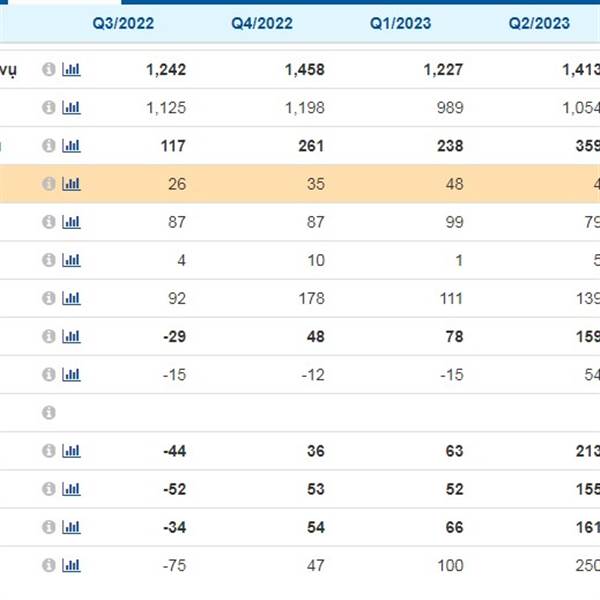The width and height of the screenshot is (600, 600).
Task: Click info icon in the 117 row
Action: pos(49,146)
